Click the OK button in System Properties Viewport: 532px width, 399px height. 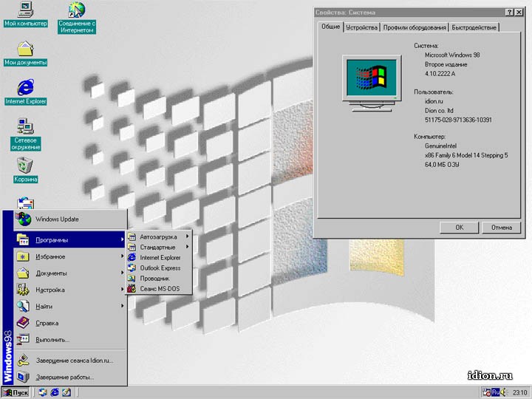[459, 228]
